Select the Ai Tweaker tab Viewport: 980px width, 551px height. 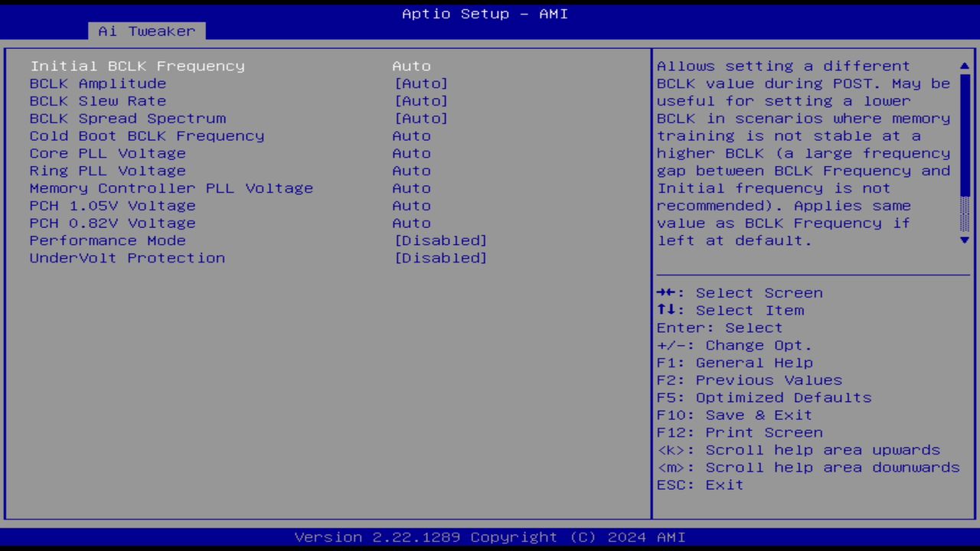[x=146, y=31]
